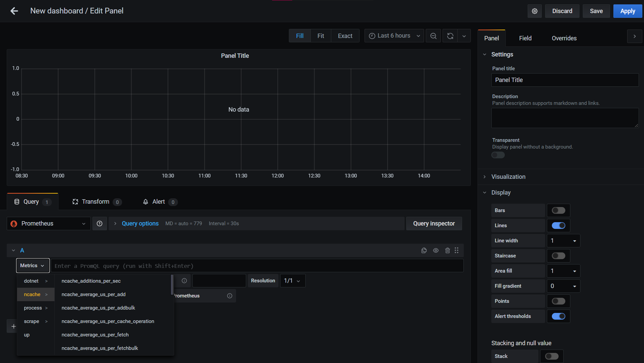The width and height of the screenshot is (644, 363).
Task: Select the ncache metrics category
Action: [x=36, y=294]
